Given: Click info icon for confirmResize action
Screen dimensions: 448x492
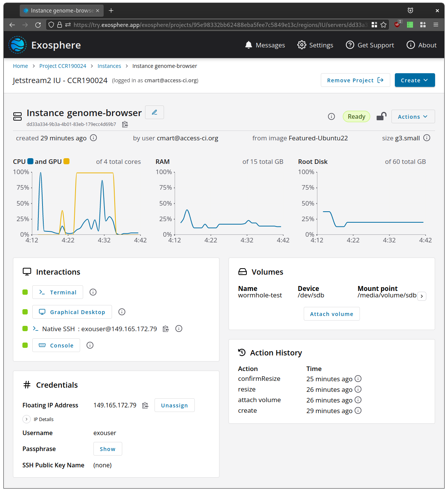Looking at the screenshot, I should [x=358, y=379].
